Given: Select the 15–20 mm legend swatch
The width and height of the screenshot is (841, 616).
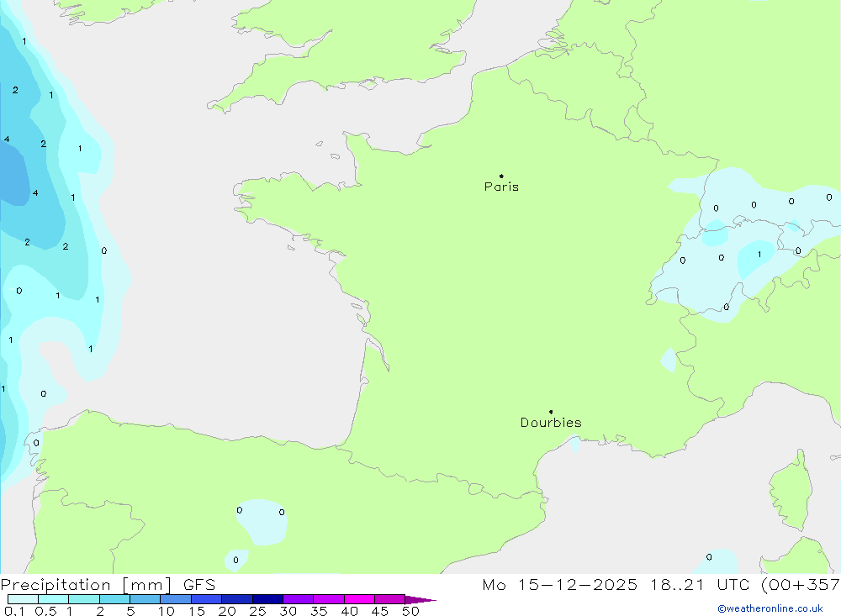Looking at the screenshot, I should coord(207,599).
